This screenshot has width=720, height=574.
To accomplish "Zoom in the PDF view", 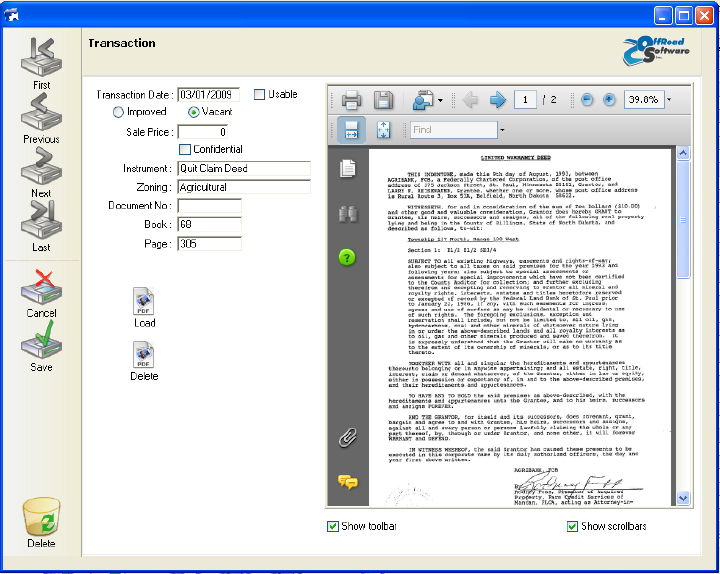I will click(609, 100).
